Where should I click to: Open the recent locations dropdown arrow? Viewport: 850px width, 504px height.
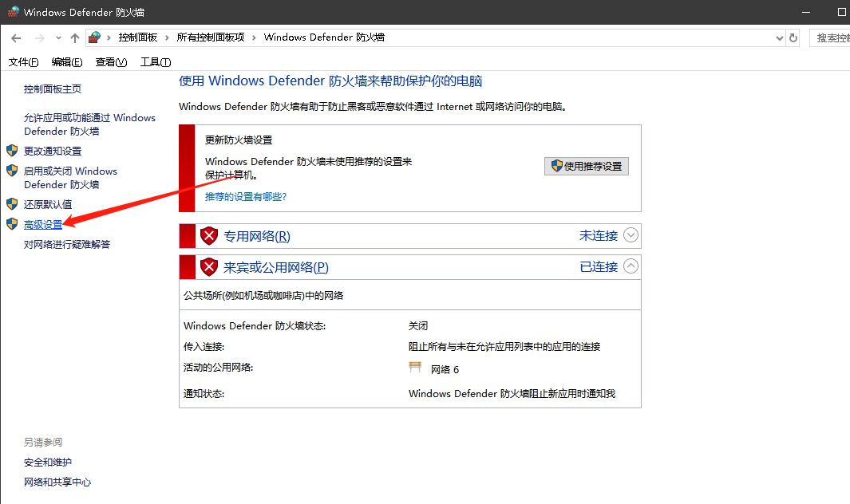[58, 37]
